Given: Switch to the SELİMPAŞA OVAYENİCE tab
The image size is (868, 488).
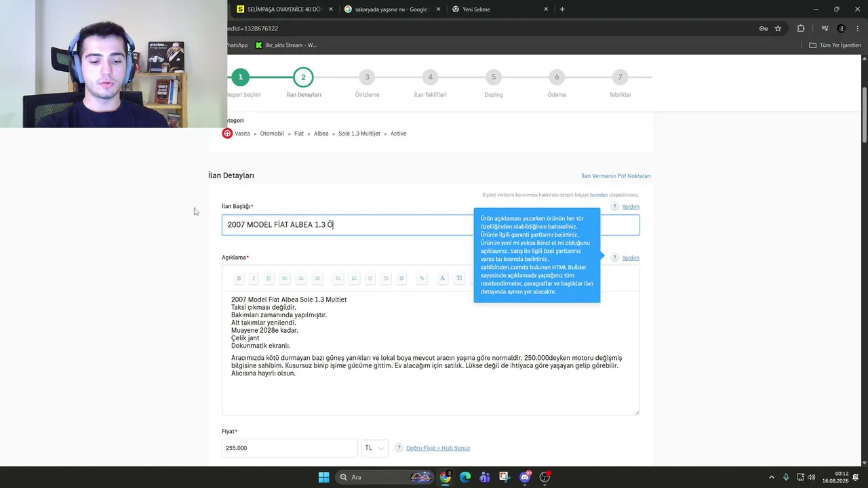Looking at the screenshot, I should 285,9.
